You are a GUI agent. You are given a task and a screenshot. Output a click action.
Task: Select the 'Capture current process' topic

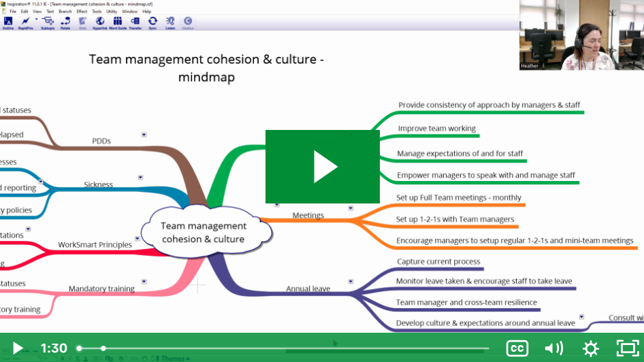click(438, 261)
